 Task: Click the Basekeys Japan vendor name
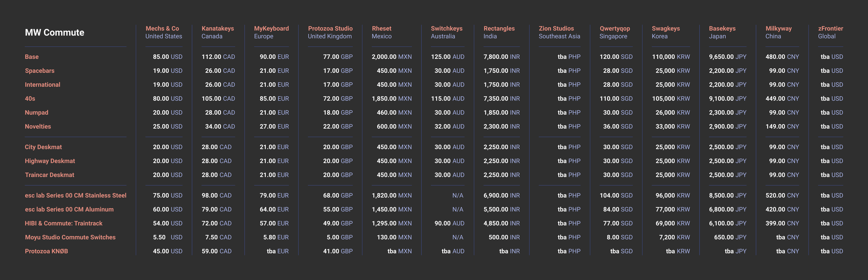pos(722,29)
